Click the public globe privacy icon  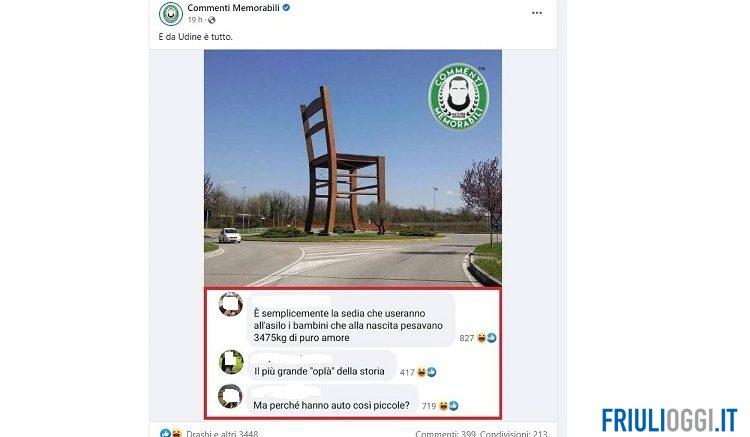tap(211, 20)
